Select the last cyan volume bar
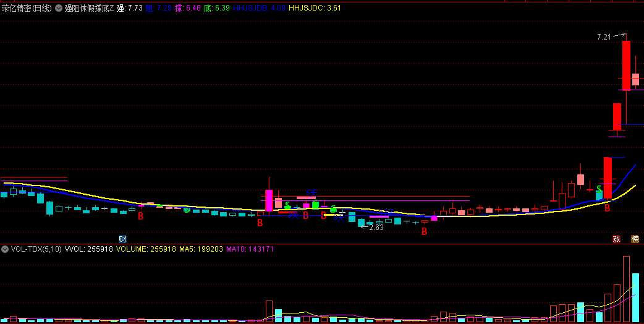This screenshot has height=324, width=644. click(x=635, y=297)
